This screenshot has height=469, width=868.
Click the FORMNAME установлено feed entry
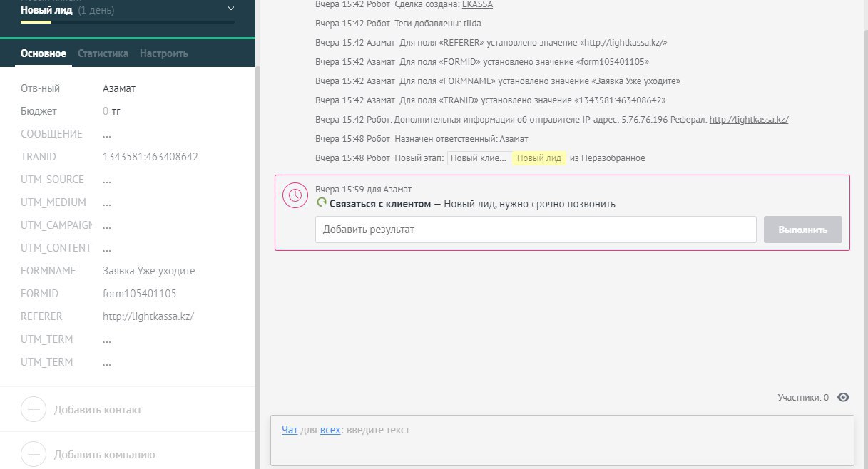click(498, 81)
